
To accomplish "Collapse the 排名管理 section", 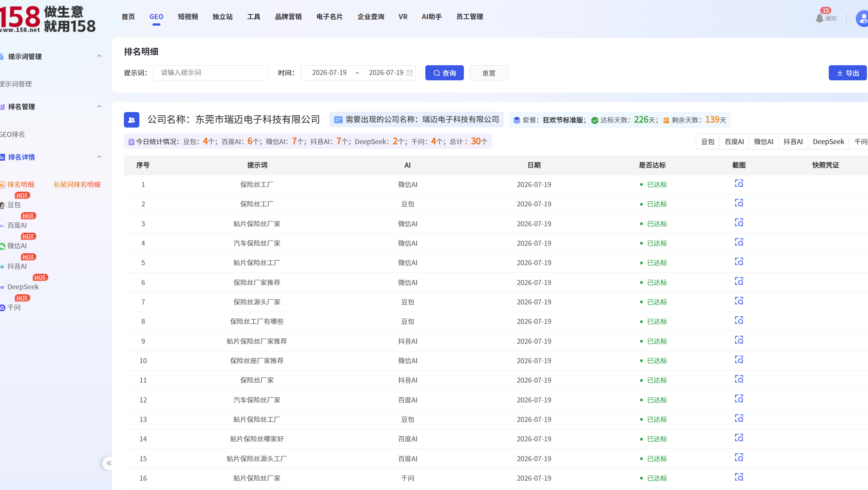I will [99, 106].
